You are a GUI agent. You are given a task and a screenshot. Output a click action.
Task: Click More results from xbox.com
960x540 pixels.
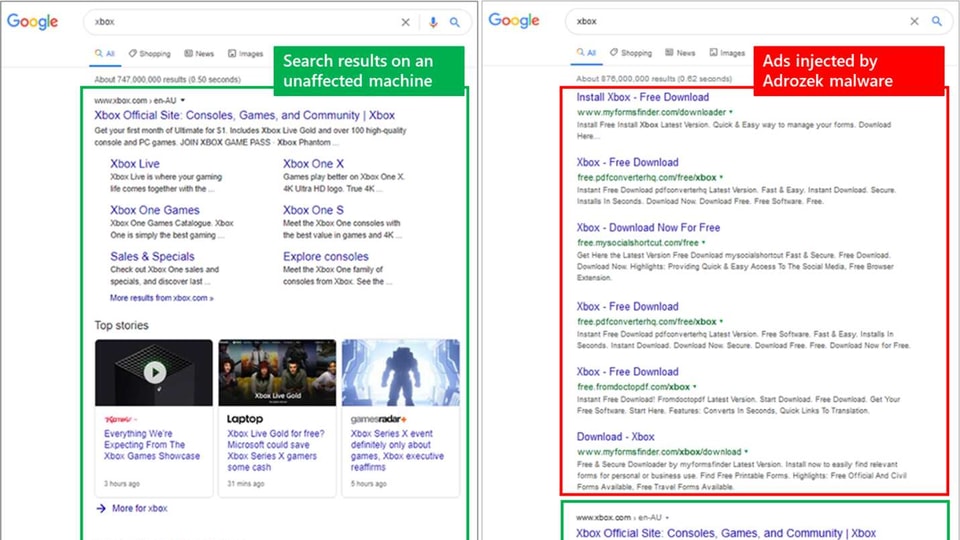click(162, 298)
